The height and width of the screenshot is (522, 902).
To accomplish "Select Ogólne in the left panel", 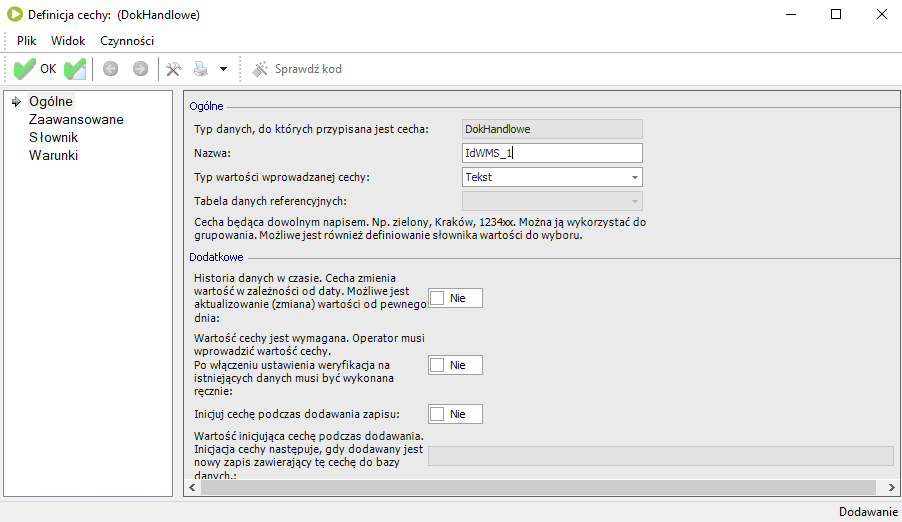I will [x=51, y=101].
